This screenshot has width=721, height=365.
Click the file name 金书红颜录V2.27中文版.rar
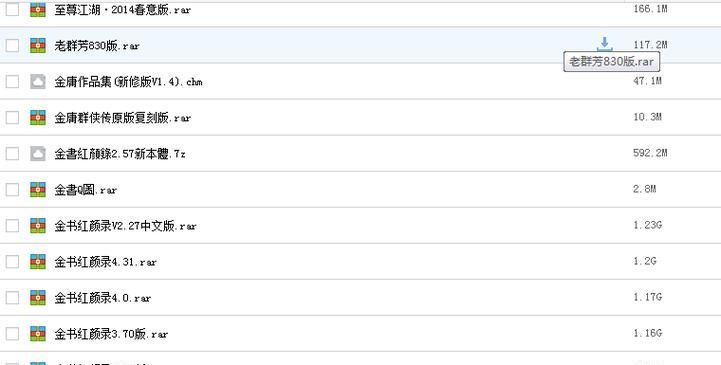point(126,226)
